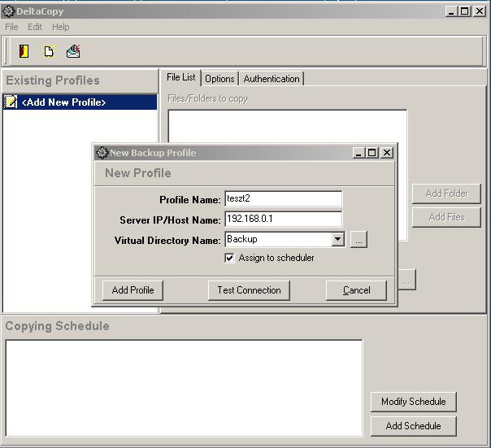This screenshot has height=448, width=491.
Task: Click the partially hidden ellipsis button behind dialog
Action: pos(406,280)
